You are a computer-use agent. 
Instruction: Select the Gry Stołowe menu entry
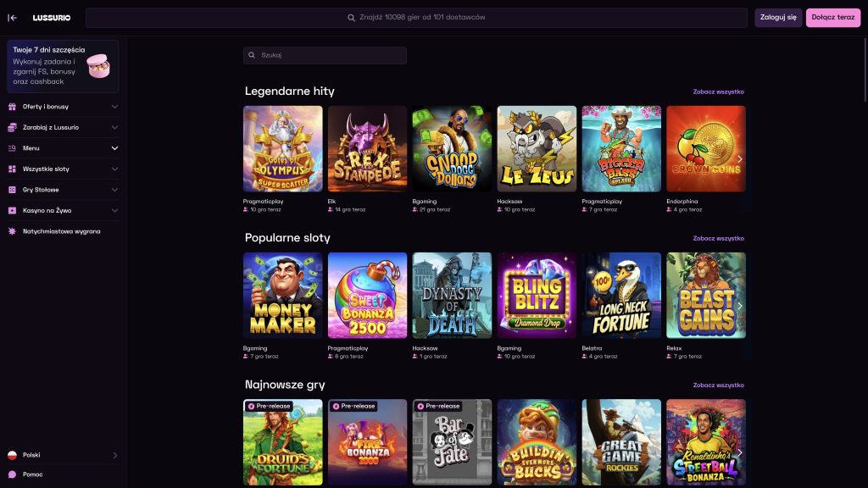41,190
